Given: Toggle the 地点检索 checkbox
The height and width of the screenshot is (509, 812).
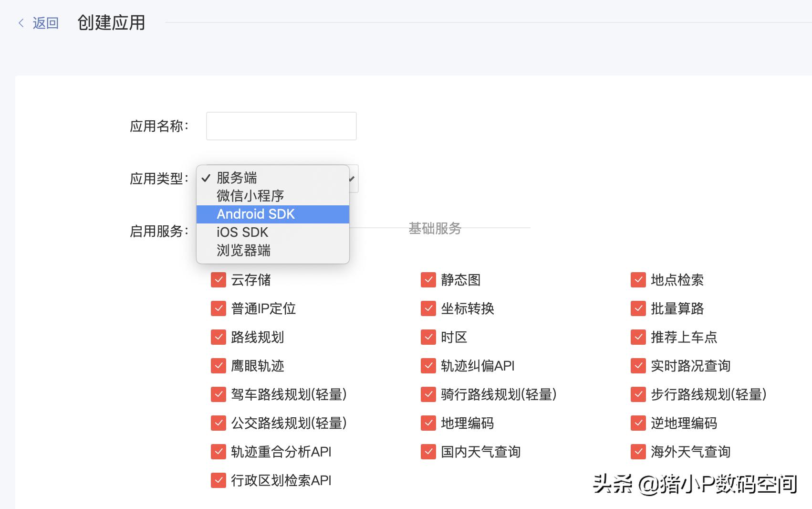Looking at the screenshot, I should click(638, 280).
